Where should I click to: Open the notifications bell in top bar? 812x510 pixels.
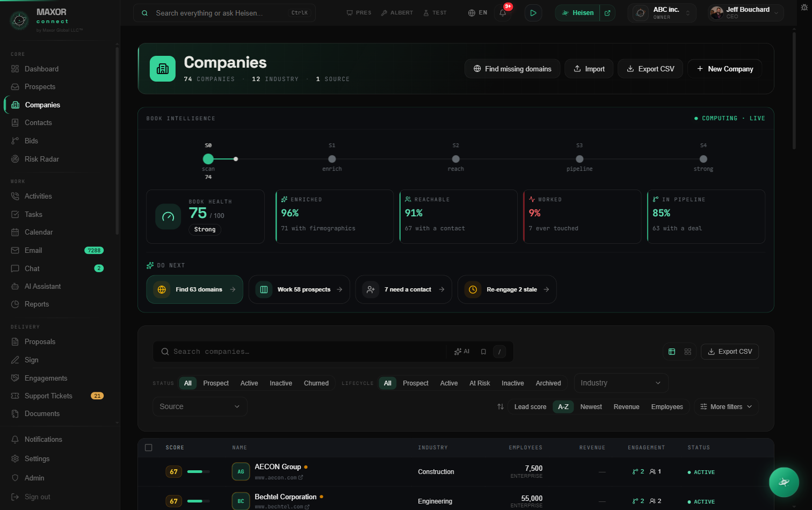click(503, 13)
